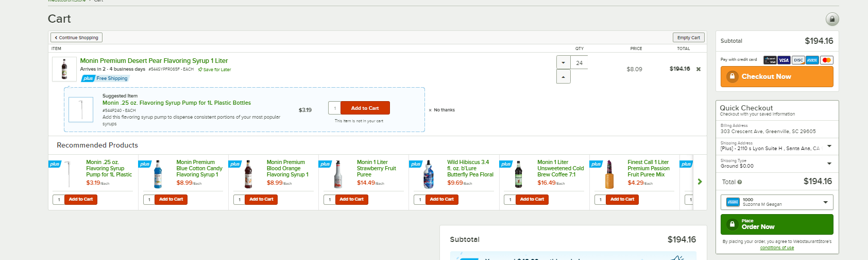Add Strawberry Fruit Puree to cart
The width and height of the screenshot is (868, 260).
point(351,199)
